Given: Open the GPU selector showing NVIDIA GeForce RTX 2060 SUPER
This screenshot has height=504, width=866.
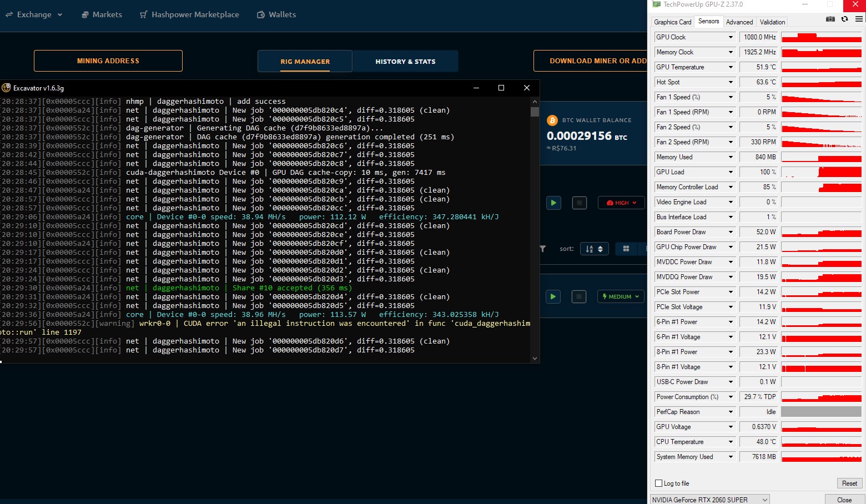Looking at the screenshot, I should 709,499.
